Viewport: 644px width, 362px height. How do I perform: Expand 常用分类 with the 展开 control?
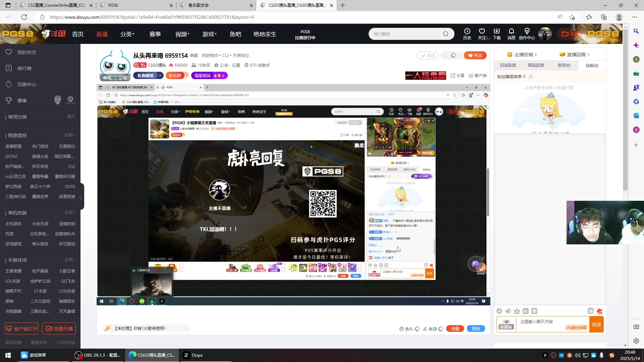71,117
